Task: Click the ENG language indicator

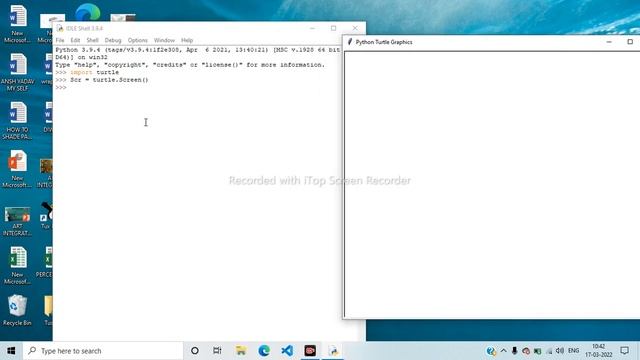Action: tap(573, 351)
